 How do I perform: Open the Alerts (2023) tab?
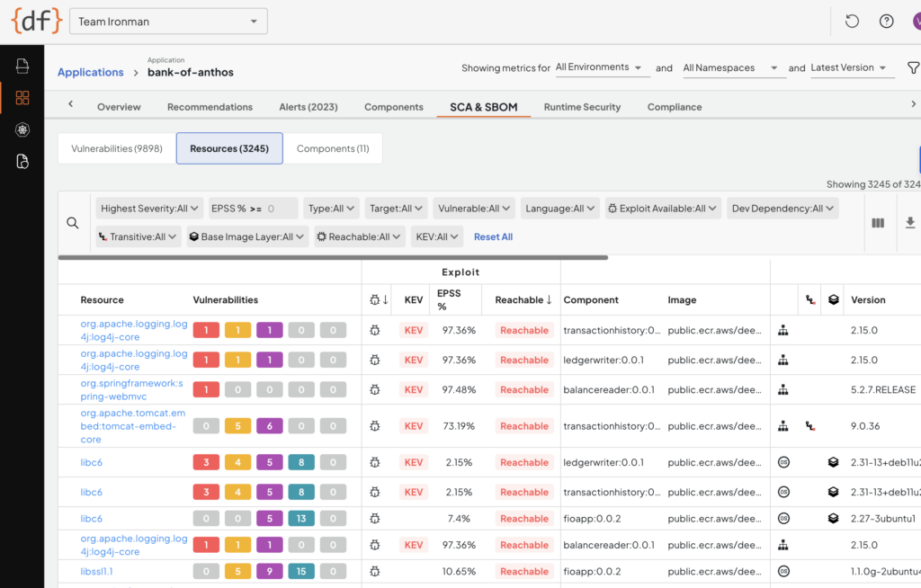pos(308,107)
